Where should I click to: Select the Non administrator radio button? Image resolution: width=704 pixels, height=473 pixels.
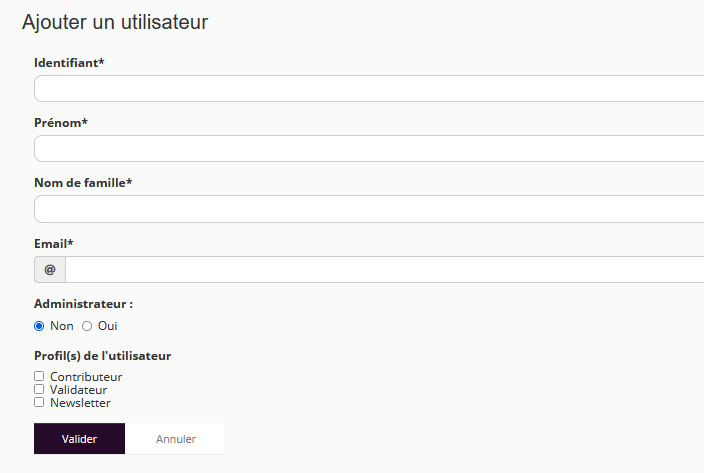click(x=39, y=326)
